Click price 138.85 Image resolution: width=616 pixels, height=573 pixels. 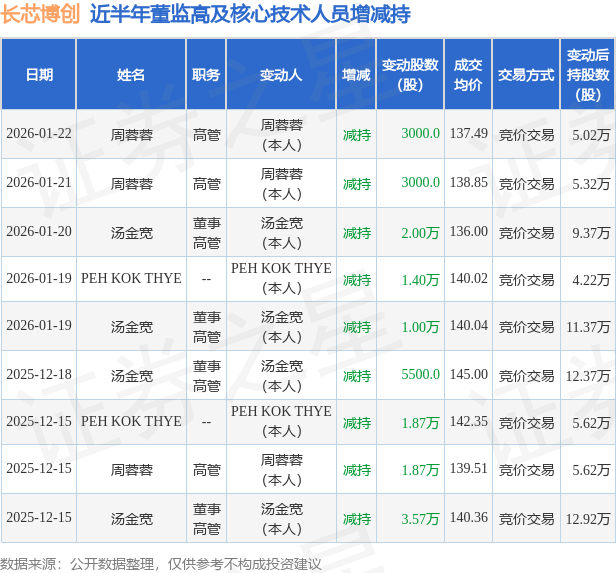point(468,183)
